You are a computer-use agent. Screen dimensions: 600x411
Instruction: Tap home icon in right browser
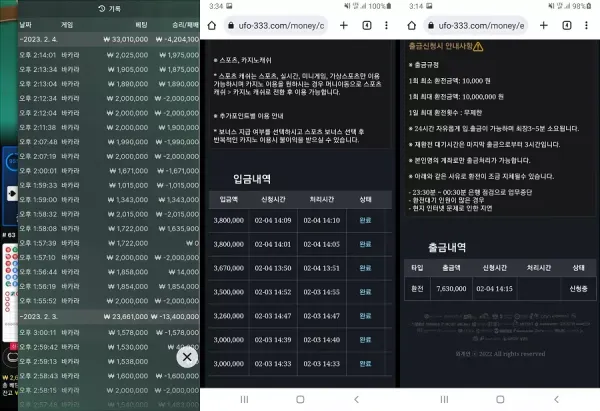click(x=411, y=26)
